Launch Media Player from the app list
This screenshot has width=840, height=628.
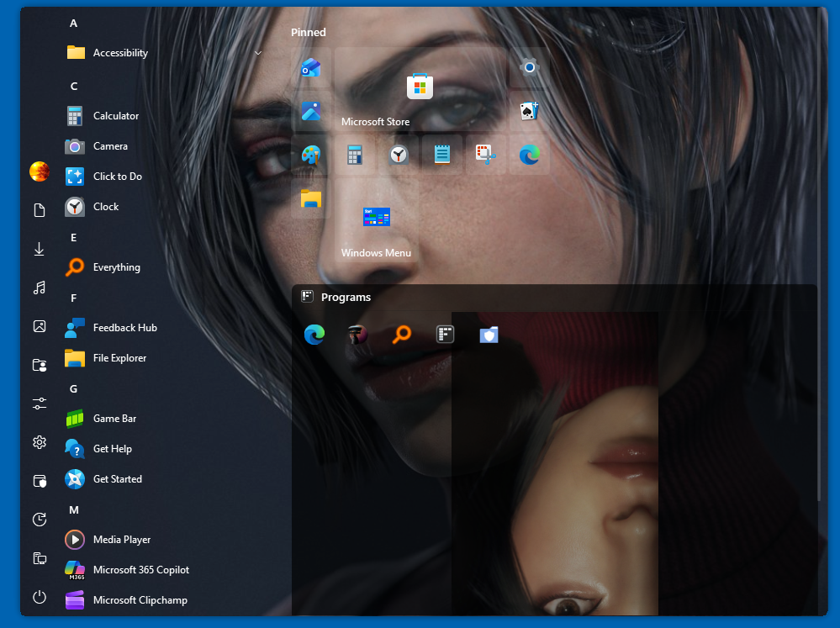(x=164, y=540)
